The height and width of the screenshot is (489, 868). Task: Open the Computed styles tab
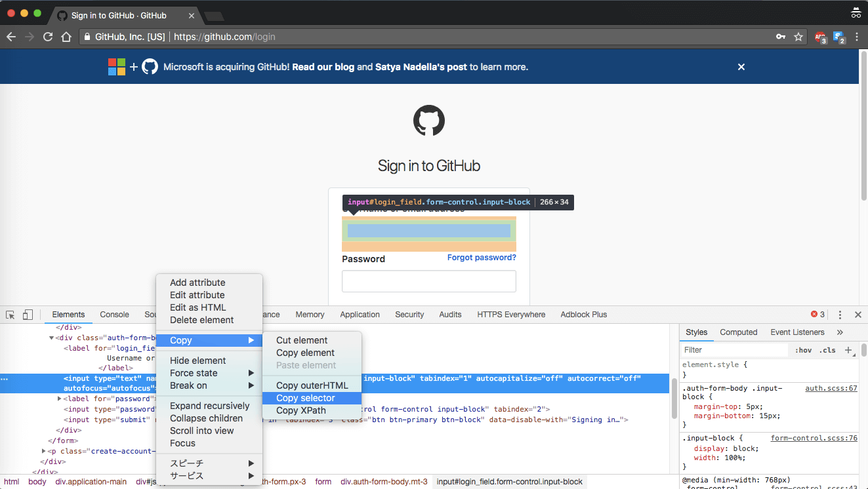(738, 332)
